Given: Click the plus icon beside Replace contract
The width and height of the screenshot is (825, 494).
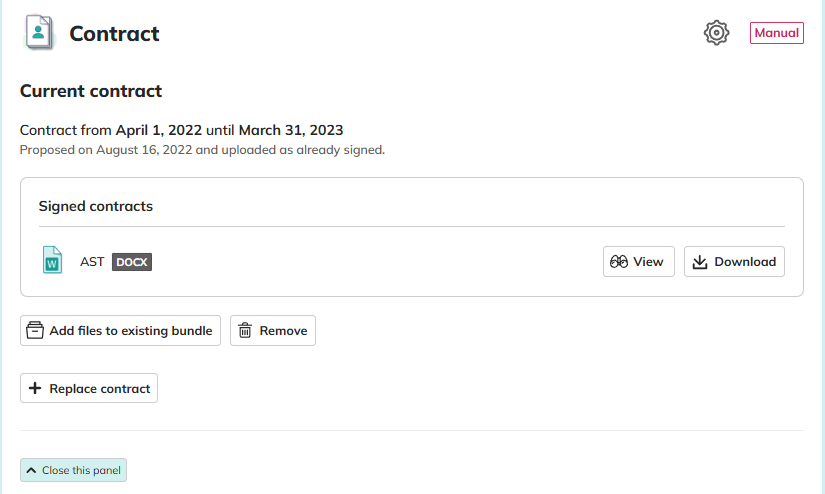Looking at the screenshot, I should [35, 389].
